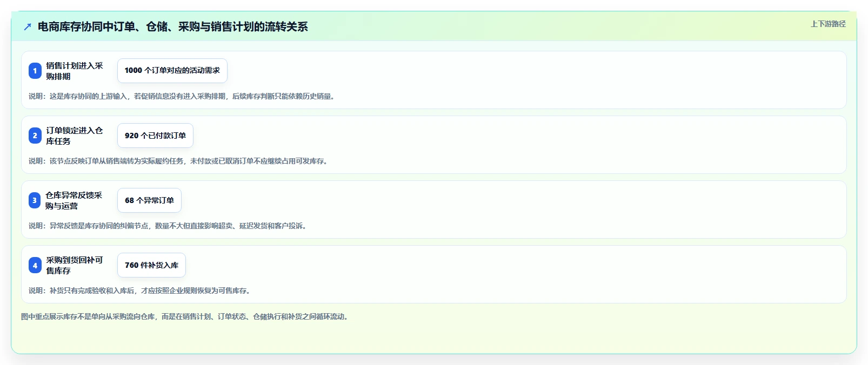Click the 订单锁定进入仓库任务 step label
The width and height of the screenshot is (868, 365).
coord(75,136)
